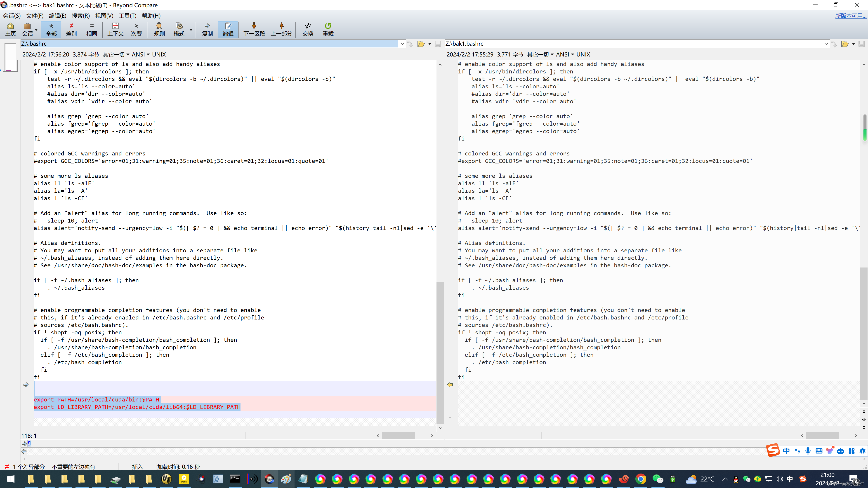
Task: Toggle the 次要 (Minor) differences option
Action: click(137, 29)
